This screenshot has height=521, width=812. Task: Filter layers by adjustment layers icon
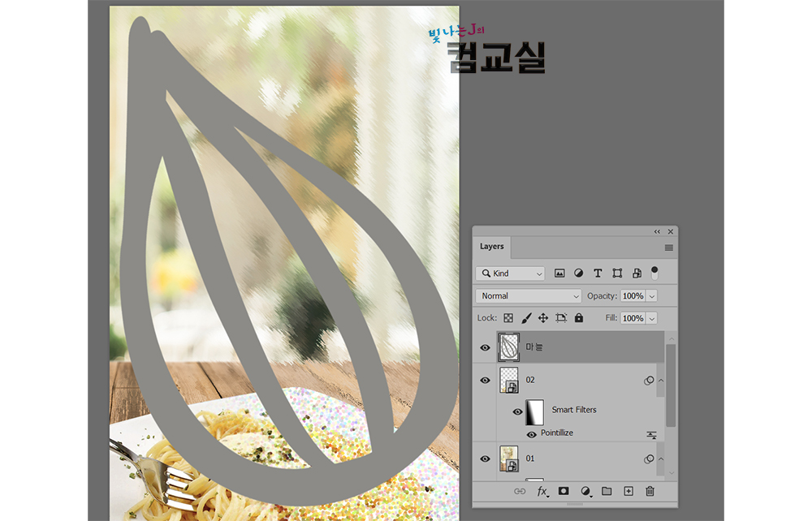point(578,273)
